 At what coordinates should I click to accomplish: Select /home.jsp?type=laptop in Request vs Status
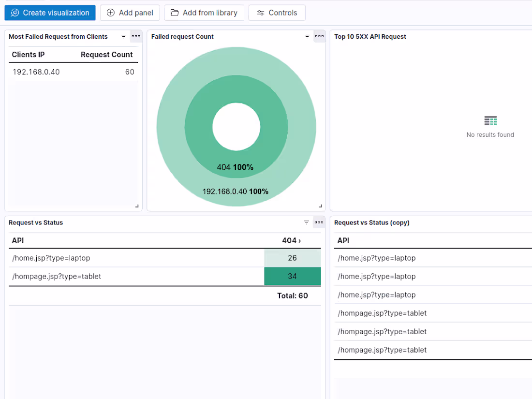pyautogui.click(x=51, y=258)
